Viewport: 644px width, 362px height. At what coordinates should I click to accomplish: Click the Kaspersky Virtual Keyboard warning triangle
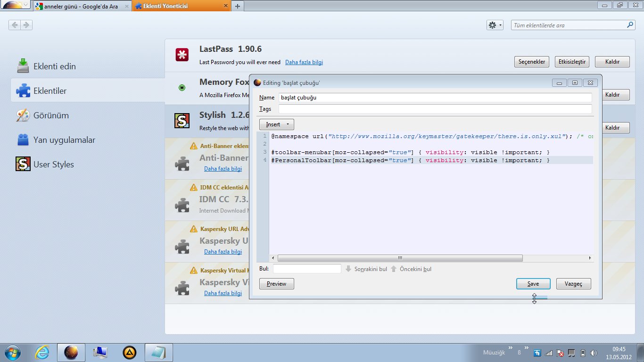(x=193, y=270)
